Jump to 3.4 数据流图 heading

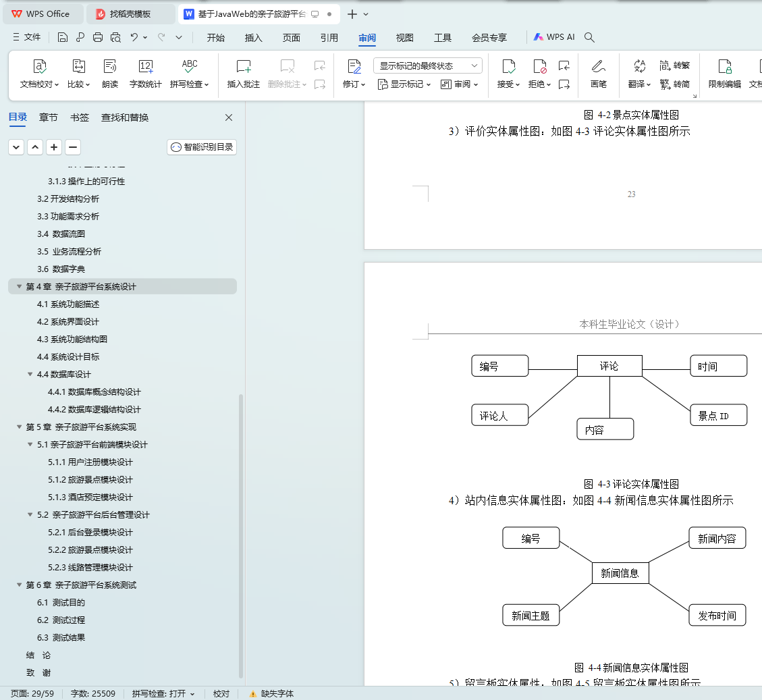click(61, 234)
